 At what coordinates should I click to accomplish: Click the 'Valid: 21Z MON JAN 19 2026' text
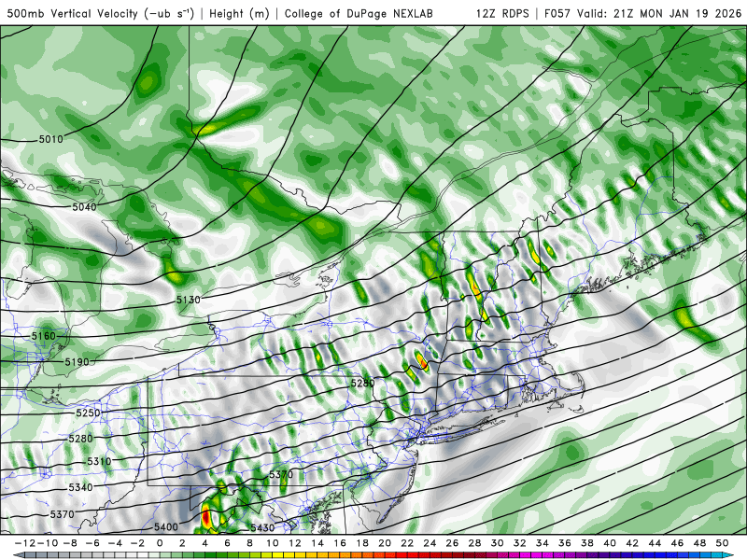click(659, 13)
